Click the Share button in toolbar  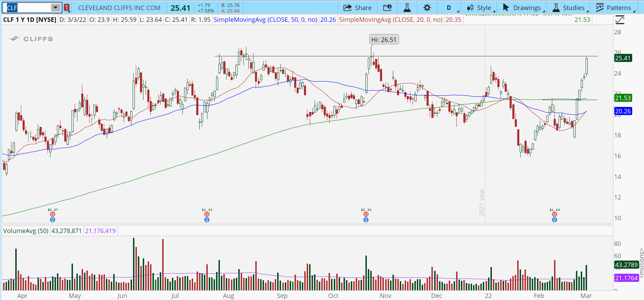[x=357, y=8]
